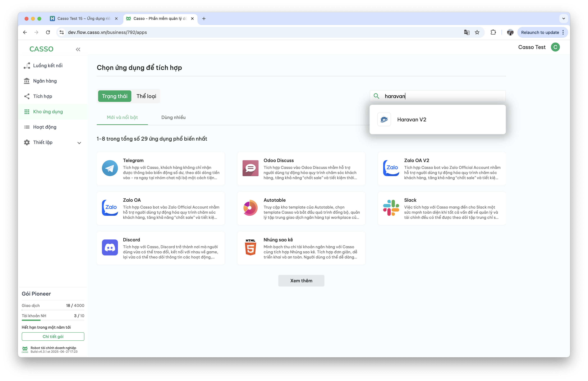Open Ngân hàng in the sidebar

pyautogui.click(x=45, y=81)
